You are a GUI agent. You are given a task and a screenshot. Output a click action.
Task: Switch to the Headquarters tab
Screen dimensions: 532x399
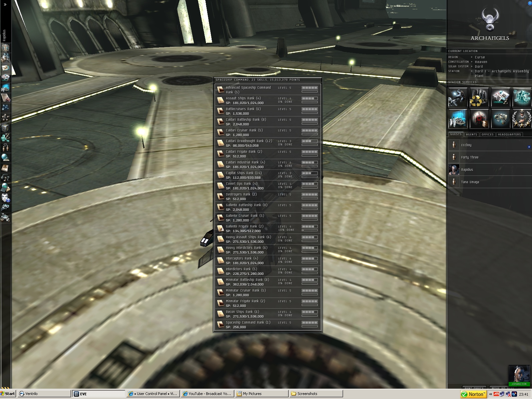(x=509, y=134)
